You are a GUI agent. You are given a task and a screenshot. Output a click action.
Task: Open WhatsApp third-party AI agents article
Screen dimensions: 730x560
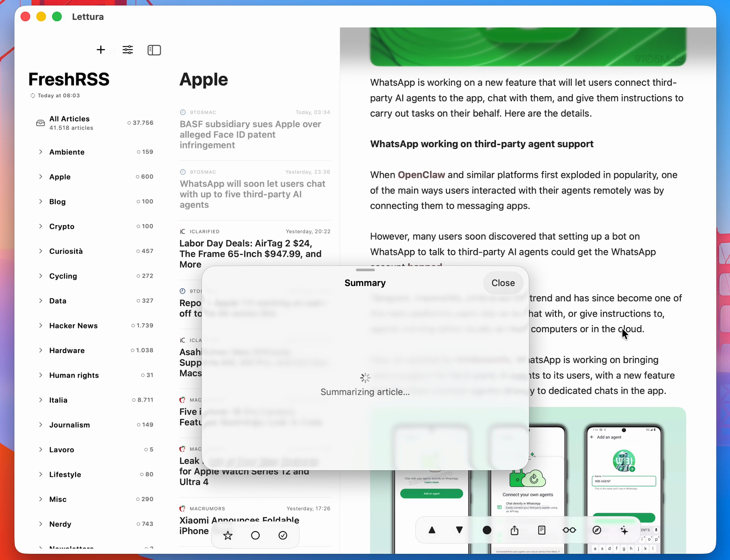(255, 190)
